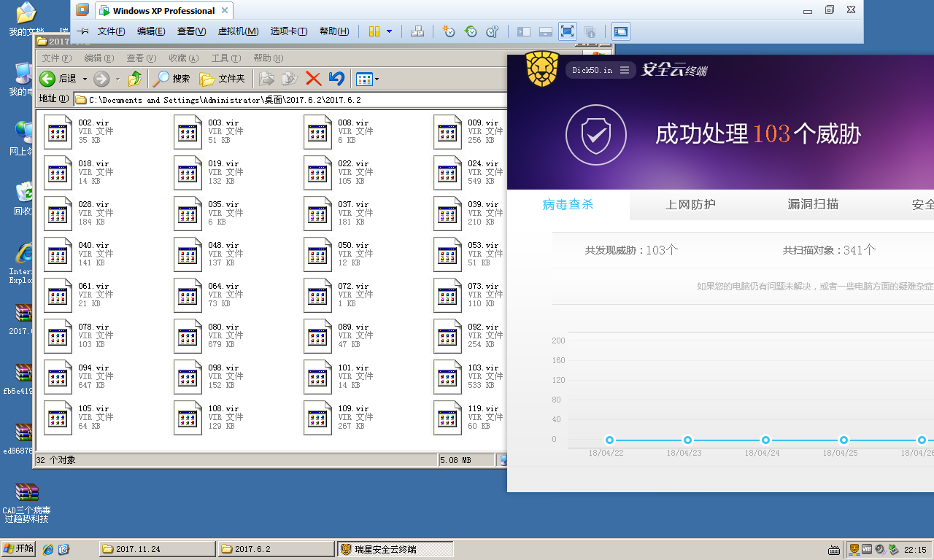Click the VMware pause button icon
The image size is (934, 560).
pos(374,31)
